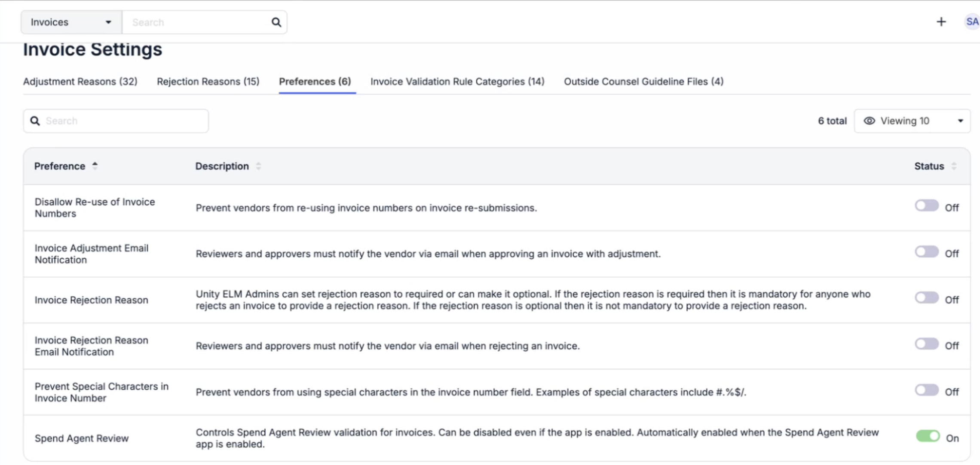Click the magnifier icon in top search bar
980x465 pixels.
click(276, 22)
